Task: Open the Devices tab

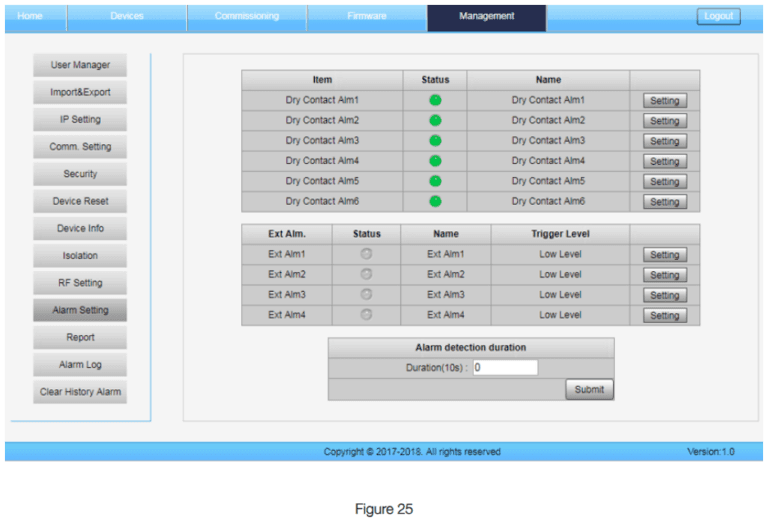Action: pyautogui.click(x=127, y=16)
